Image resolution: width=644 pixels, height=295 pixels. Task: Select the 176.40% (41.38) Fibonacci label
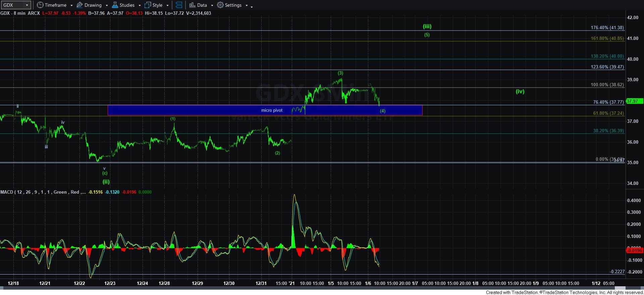click(x=607, y=28)
